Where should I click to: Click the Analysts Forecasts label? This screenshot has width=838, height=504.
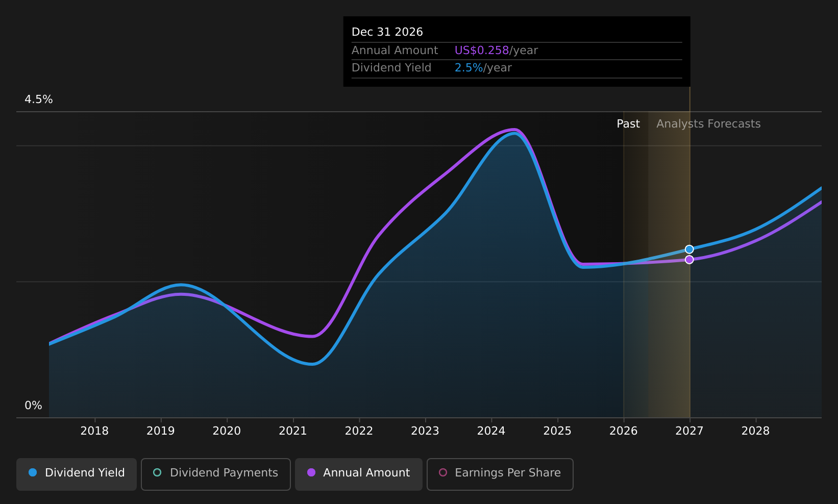click(708, 124)
